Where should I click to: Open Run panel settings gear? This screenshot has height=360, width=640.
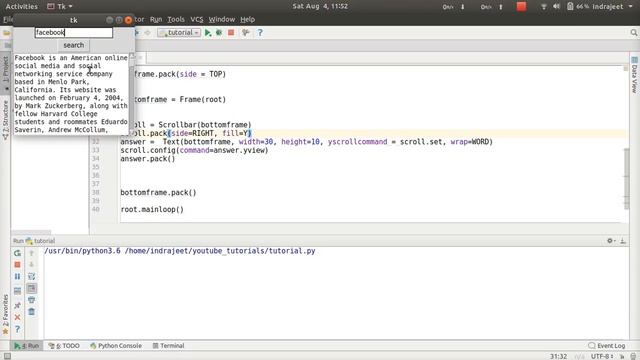pos(611,241)
